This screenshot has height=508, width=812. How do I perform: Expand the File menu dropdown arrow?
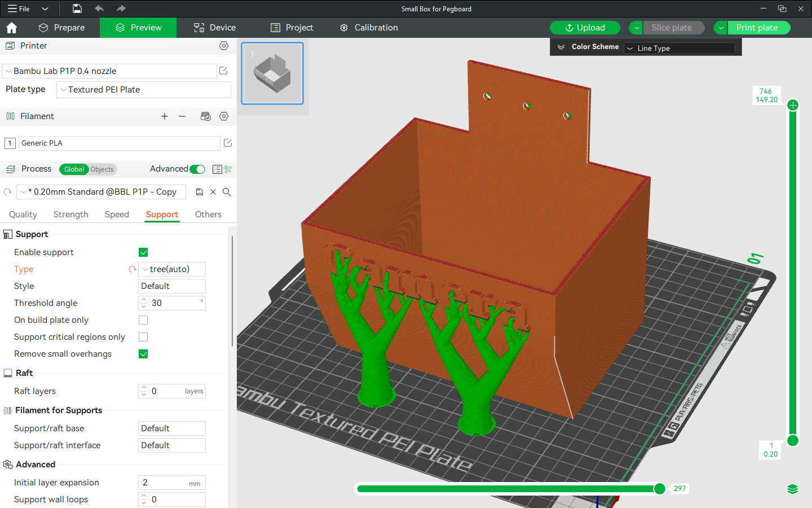point(45,8)
